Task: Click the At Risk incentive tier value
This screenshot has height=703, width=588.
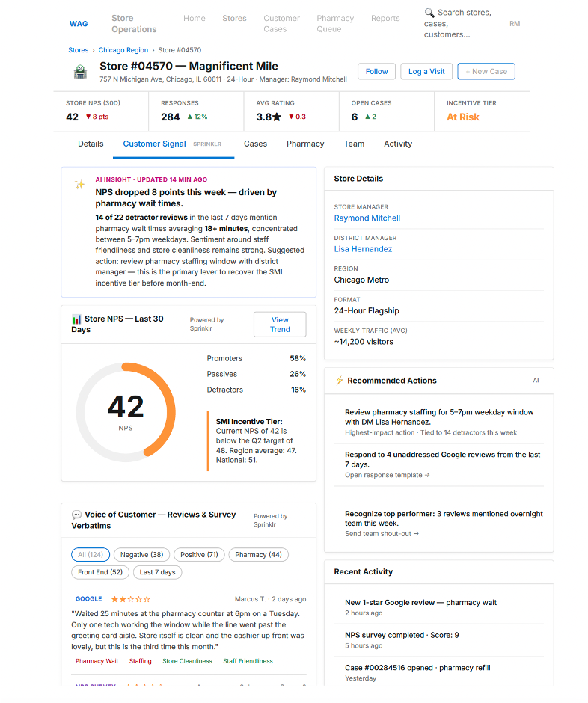Action: [463, 117]
